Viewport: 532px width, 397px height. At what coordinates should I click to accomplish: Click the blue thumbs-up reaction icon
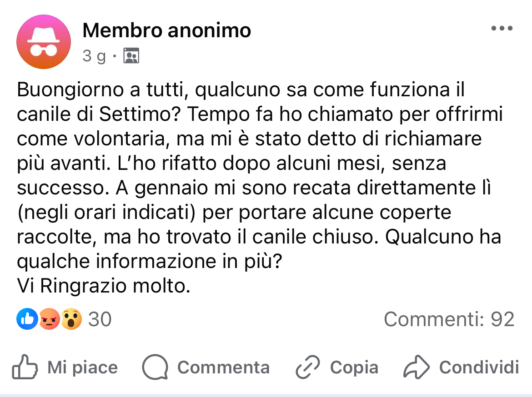coord(27,319)
